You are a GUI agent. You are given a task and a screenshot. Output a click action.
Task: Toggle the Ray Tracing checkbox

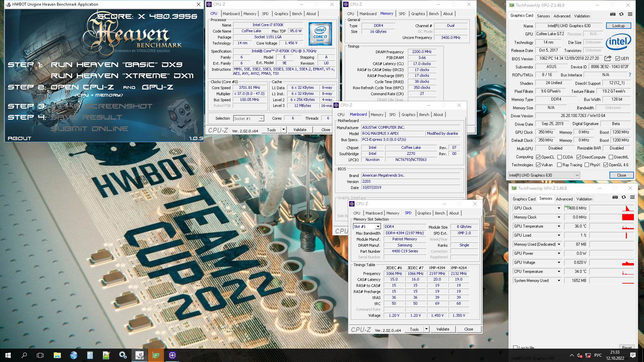point(559,165)
